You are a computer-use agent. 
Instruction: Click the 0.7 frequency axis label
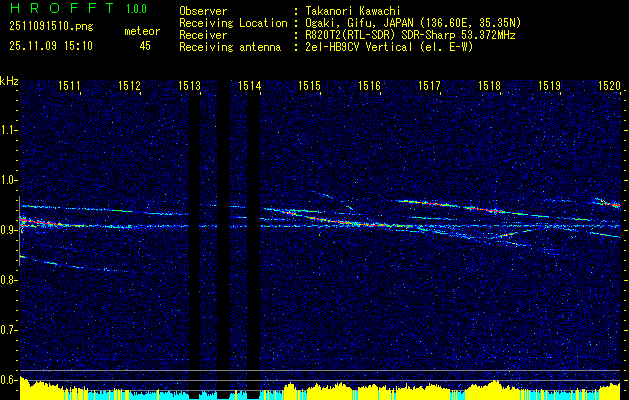9,330
